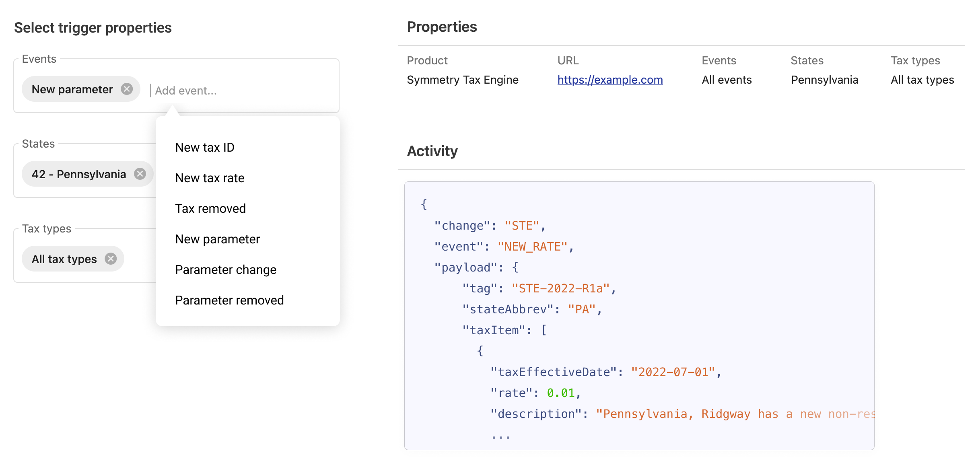Select New parameter in dropdown list

(x=217, y=239)
